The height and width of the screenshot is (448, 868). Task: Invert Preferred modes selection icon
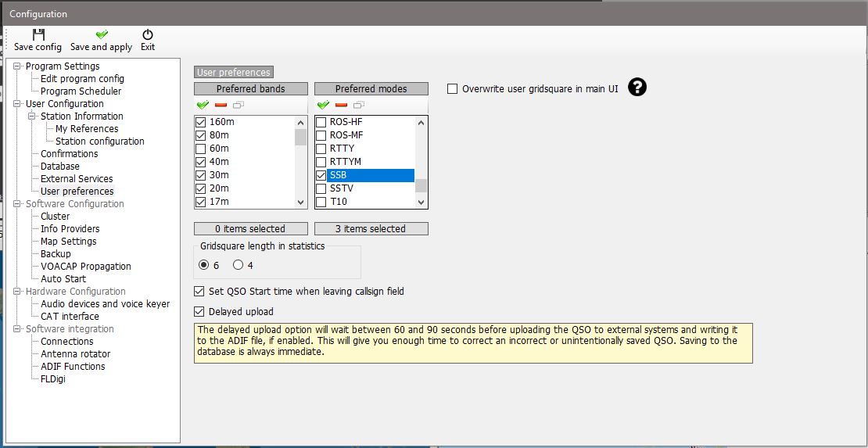[359, 105]
